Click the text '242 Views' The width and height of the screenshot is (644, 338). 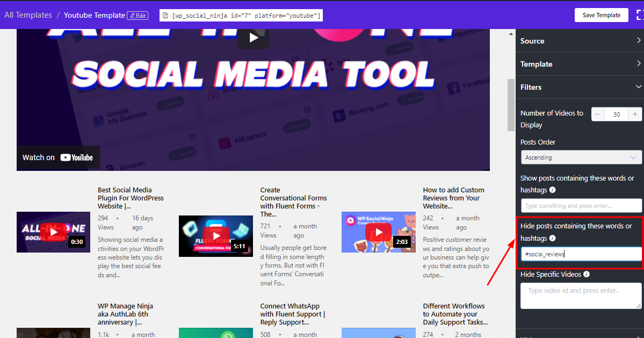pos(430,222)
